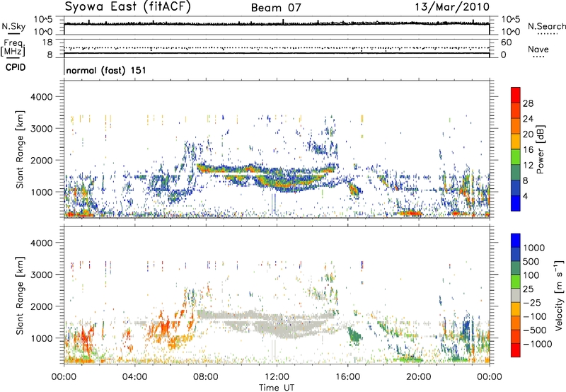Click the 'Time UT' axis title
Screen dimensions: 566x392
click(277, 387)
